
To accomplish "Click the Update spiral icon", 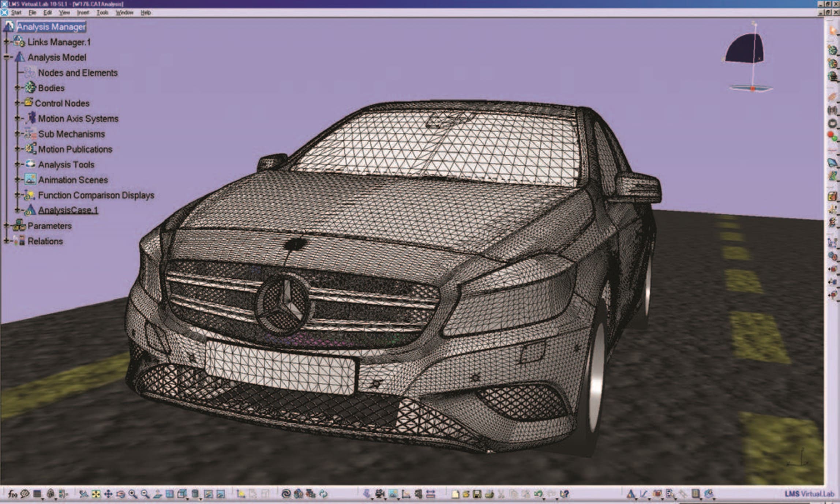I will [x=286, y=494].
